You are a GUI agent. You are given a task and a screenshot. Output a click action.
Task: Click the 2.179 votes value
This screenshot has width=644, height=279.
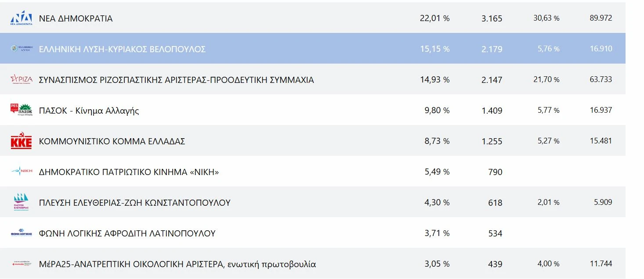coord(492,49)
